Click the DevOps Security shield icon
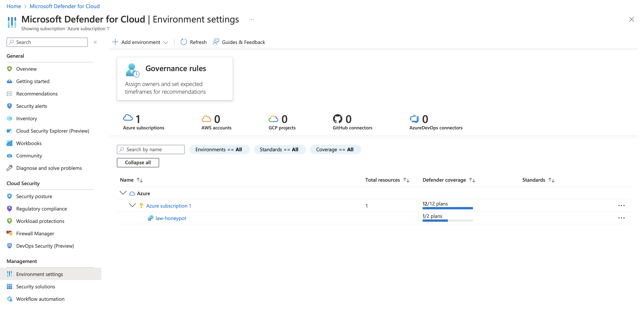 [x=9, y=246]
